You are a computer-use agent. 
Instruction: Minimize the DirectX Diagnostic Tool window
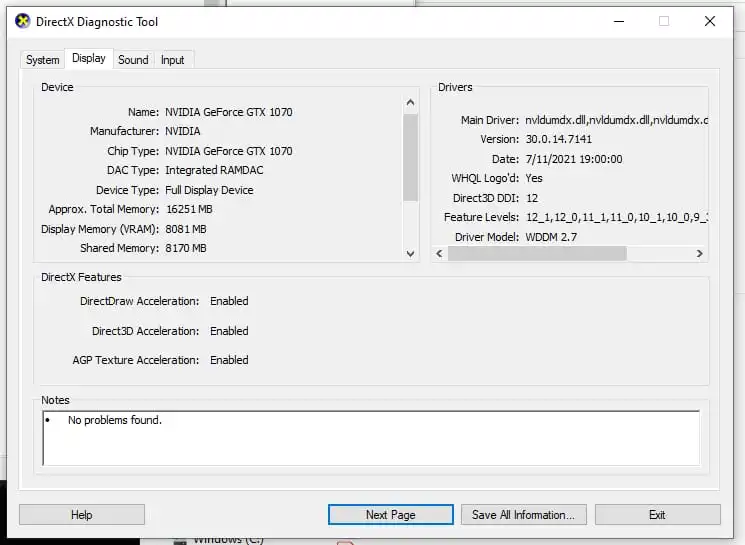click(x=619, y=21)
